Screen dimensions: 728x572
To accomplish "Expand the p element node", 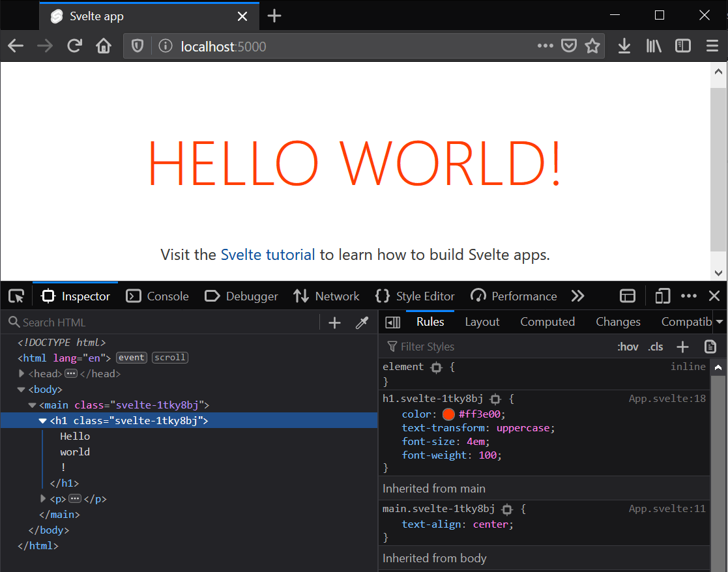I will (42, 498).
